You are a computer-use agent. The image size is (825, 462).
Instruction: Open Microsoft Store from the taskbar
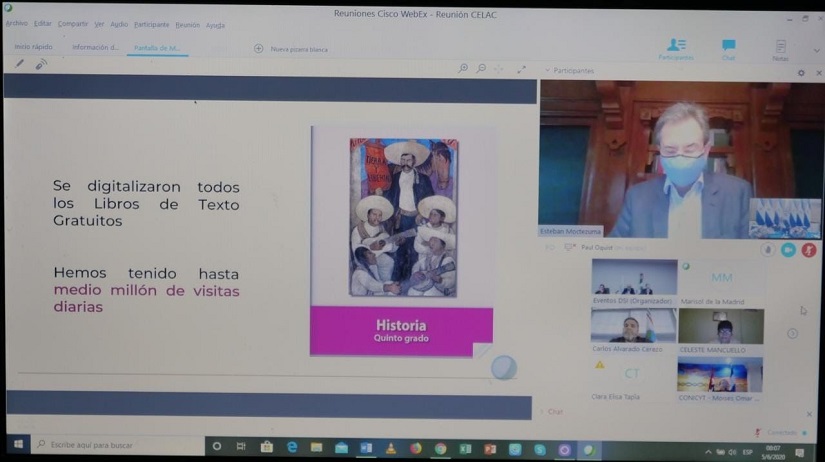(x=266, y=447)
